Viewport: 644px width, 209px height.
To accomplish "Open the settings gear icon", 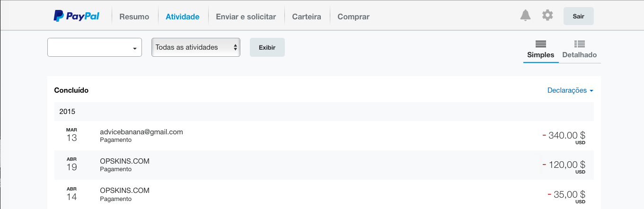I will 547,16.
